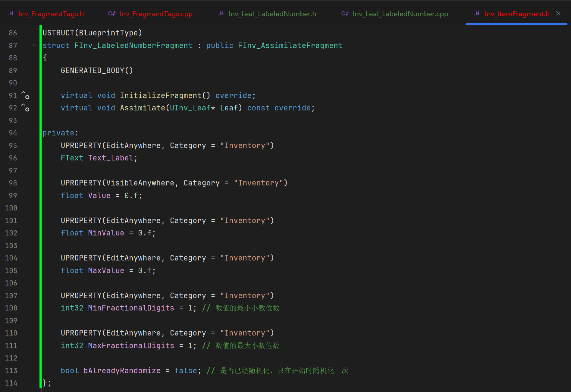Click the Assimilate function name
Screen dimensions: 571x392
(143, 108)
